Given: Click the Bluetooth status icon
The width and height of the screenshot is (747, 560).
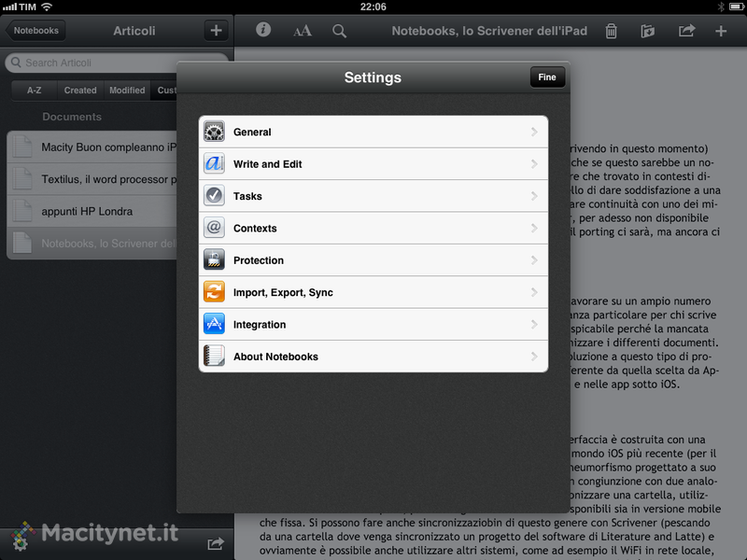Looking at the screenshot, I should click(721, 7).
